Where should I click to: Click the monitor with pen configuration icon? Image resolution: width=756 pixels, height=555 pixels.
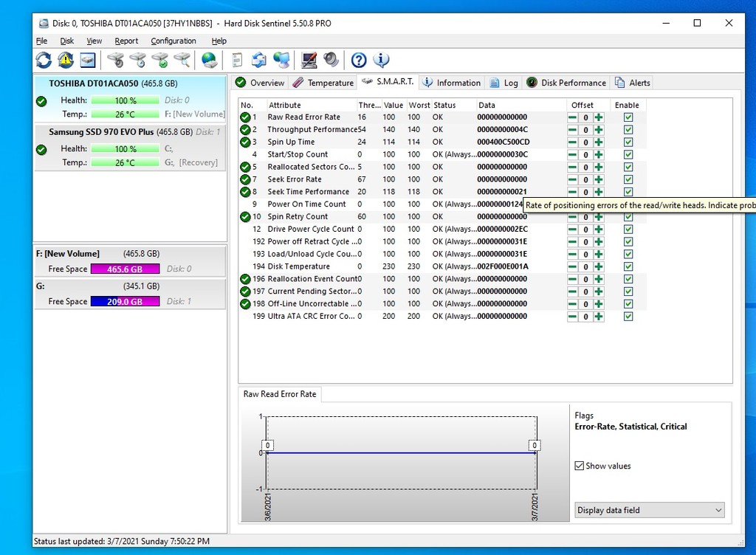(x=309, y=61)
